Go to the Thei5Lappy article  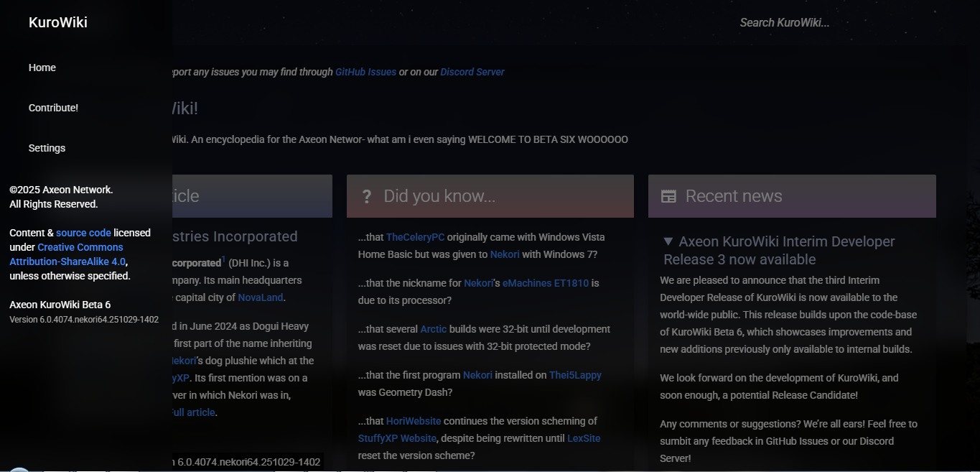tap(575, 375)
